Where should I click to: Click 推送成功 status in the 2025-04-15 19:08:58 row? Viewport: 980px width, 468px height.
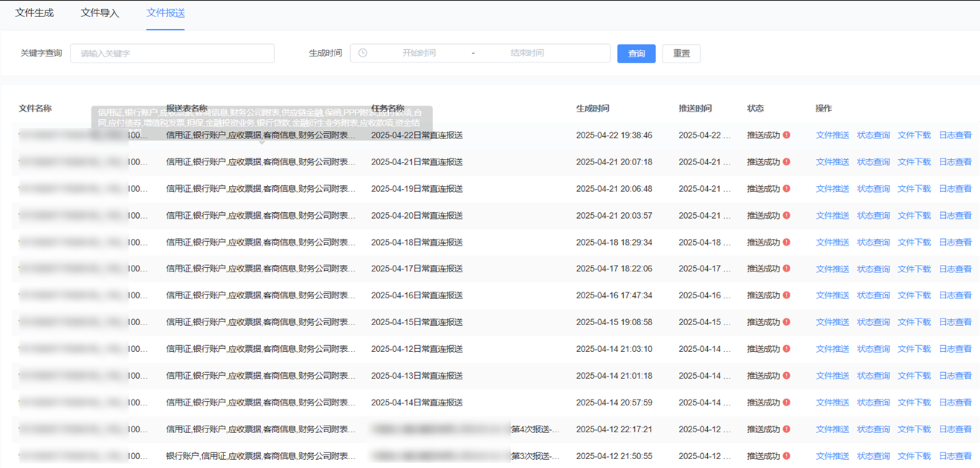764,322
